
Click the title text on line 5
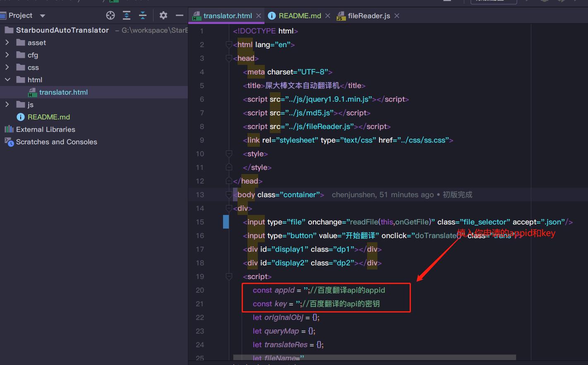click(x=302, y=86)
